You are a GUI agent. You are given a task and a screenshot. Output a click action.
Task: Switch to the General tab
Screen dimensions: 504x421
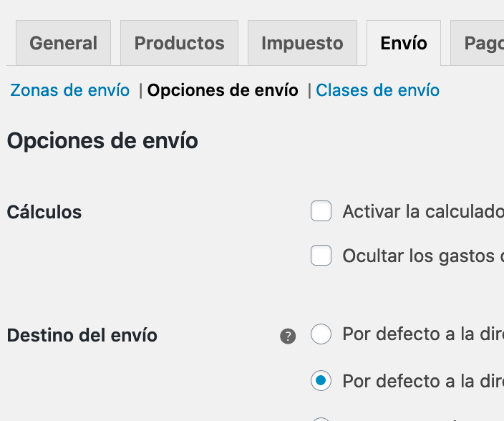pyautogui.click(x=63, y=43)
